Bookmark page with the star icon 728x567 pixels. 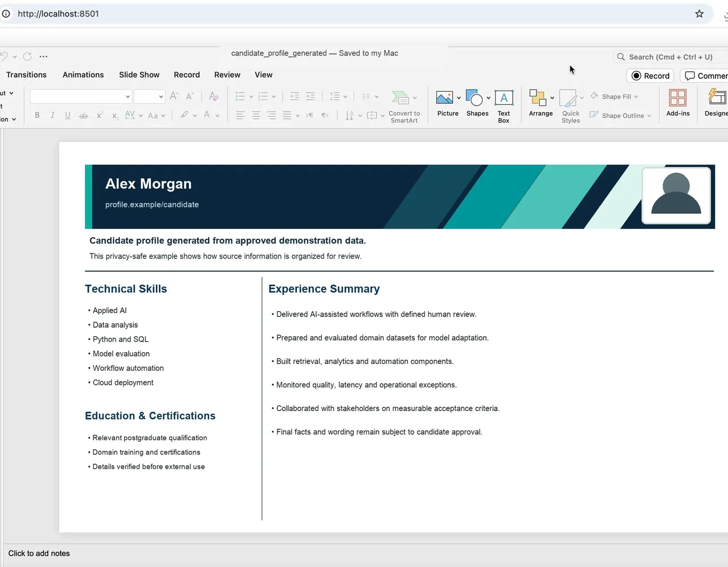(699, 14)
